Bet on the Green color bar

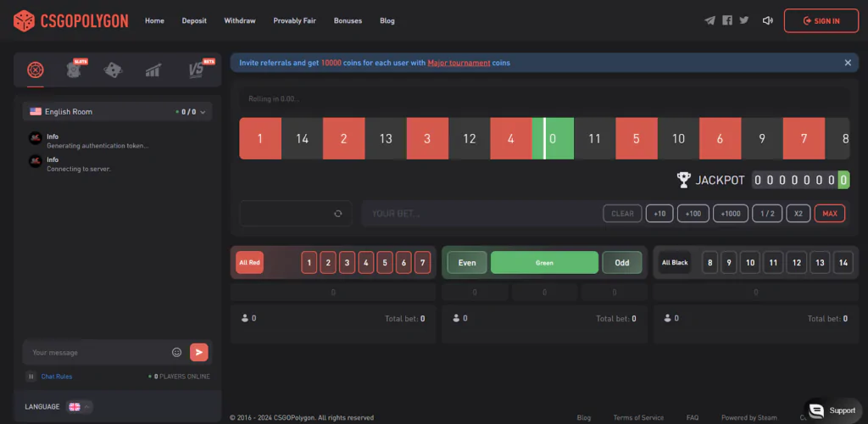pos(544,263)
